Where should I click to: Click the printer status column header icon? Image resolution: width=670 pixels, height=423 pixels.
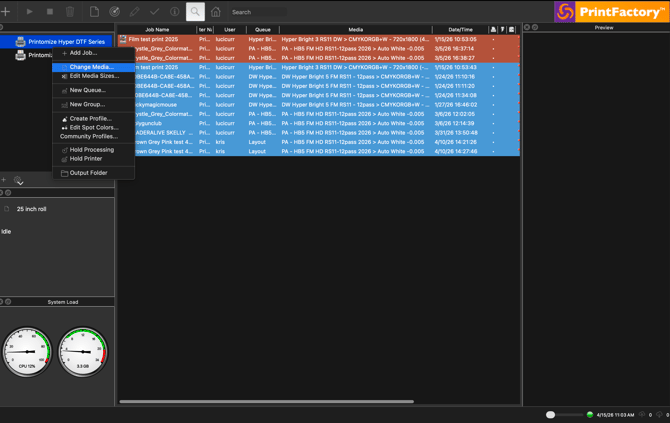click(x=493, y=29)
